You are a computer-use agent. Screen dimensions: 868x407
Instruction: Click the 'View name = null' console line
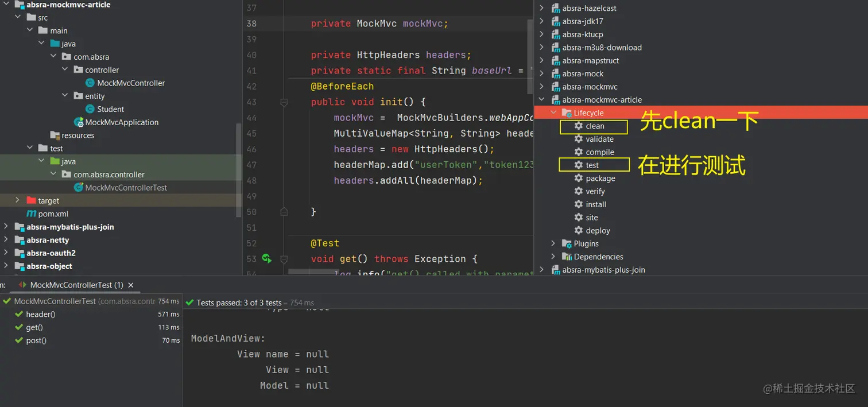coord(282,354)
